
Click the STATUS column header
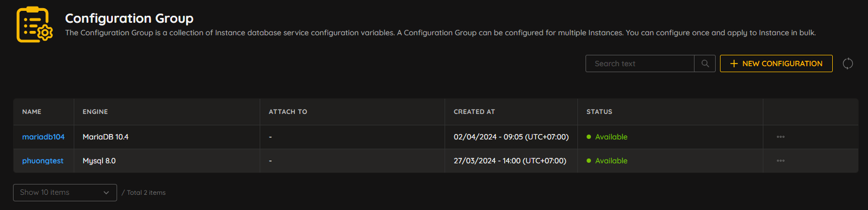[599, 112]
